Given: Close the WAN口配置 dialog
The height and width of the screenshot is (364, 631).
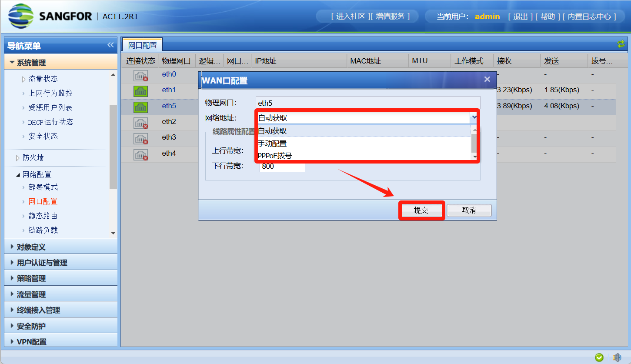Looking at the screenshot, I should (x=487, y=79).
